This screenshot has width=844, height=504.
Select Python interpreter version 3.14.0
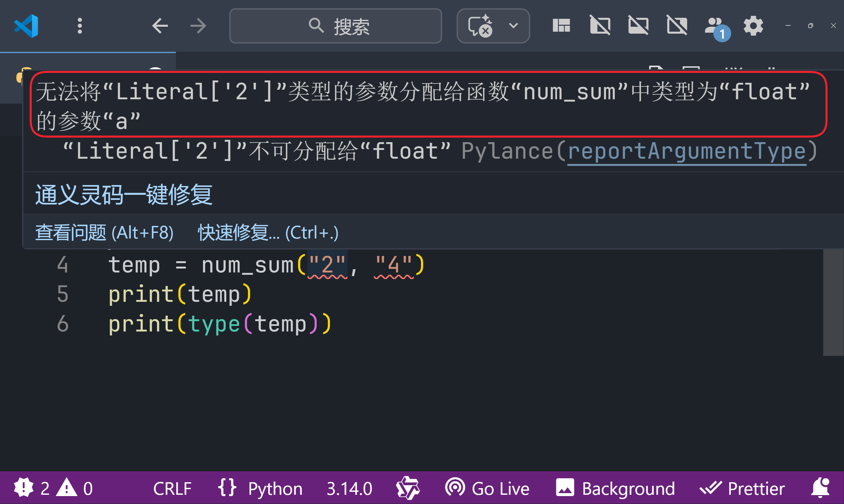click(349, 489)
